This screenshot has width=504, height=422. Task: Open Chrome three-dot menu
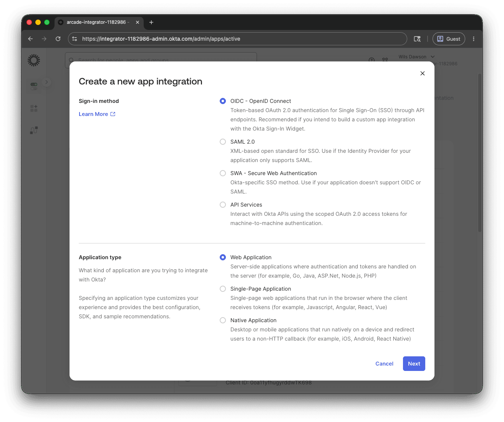pyautogui.click(x=474, y=39)
